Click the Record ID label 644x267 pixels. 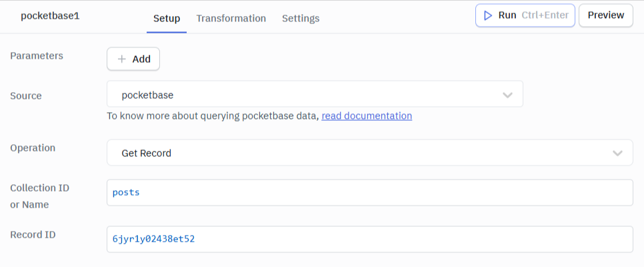[x=33, y=235]
